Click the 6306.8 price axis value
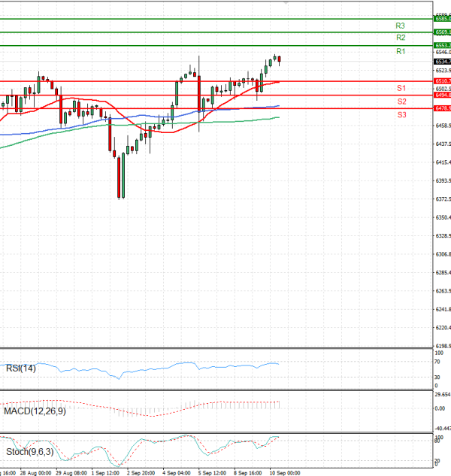The width and height of the screenshot is (451, 476). (x=443, y=254)
